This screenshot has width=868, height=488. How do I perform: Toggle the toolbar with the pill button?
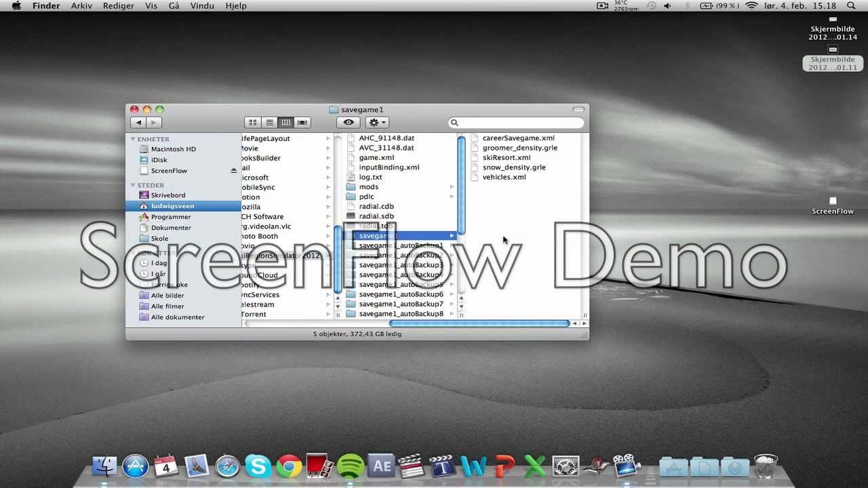578,109
